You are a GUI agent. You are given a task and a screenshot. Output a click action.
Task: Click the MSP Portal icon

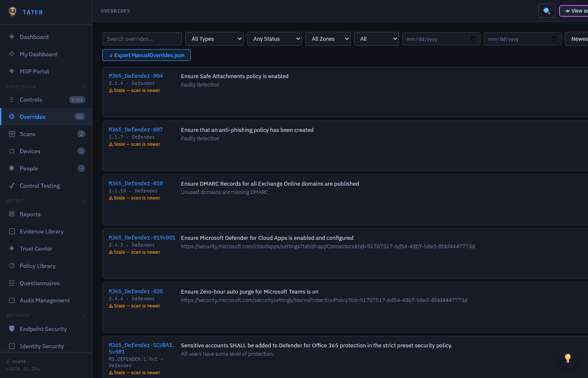click(12, 71)
